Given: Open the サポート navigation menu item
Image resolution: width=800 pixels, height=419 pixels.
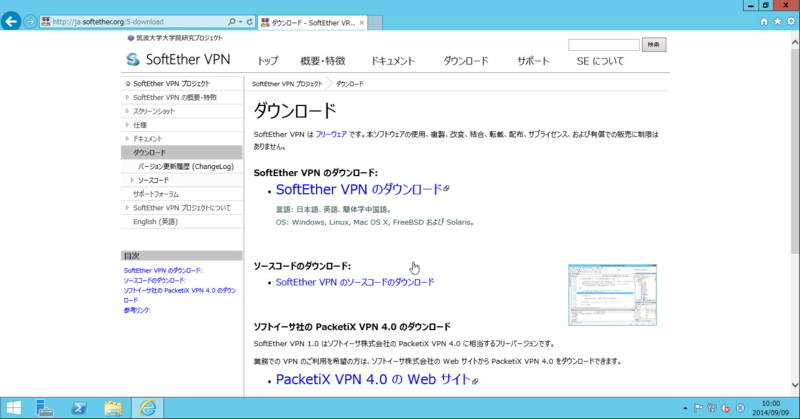Looking at the screenshot, I should (x=533, y=61).
